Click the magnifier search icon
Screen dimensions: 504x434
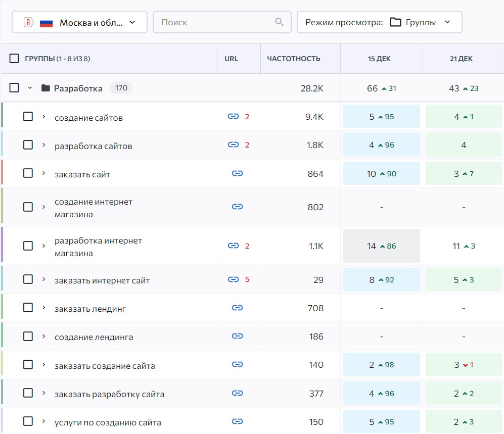[280, 22]
